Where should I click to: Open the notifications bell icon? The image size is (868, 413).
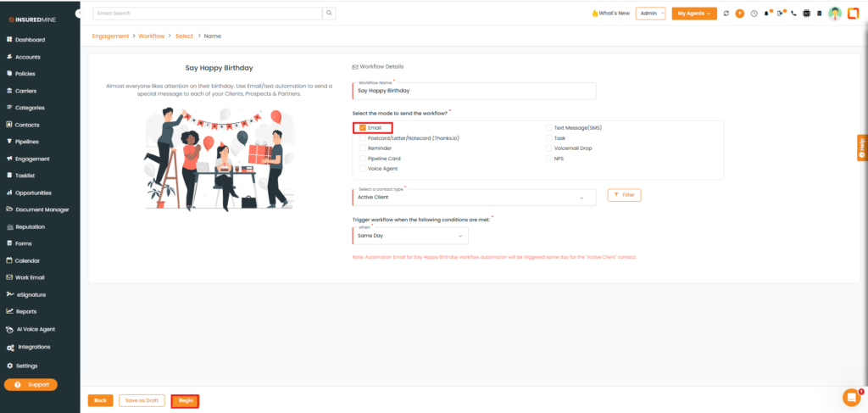[767, 14]
